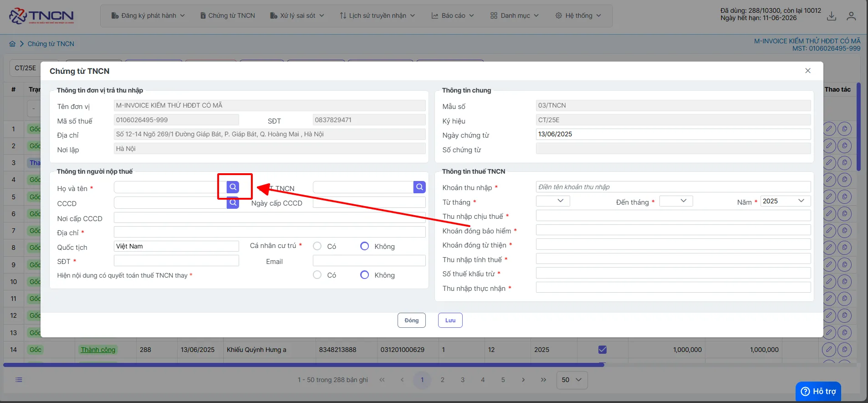Image resolution: width=868 pixels, height=403 pixels.
Task: Expand the Lịch sử truyền nhận menu
Action: pyautogui.click(x=378, y=15)
